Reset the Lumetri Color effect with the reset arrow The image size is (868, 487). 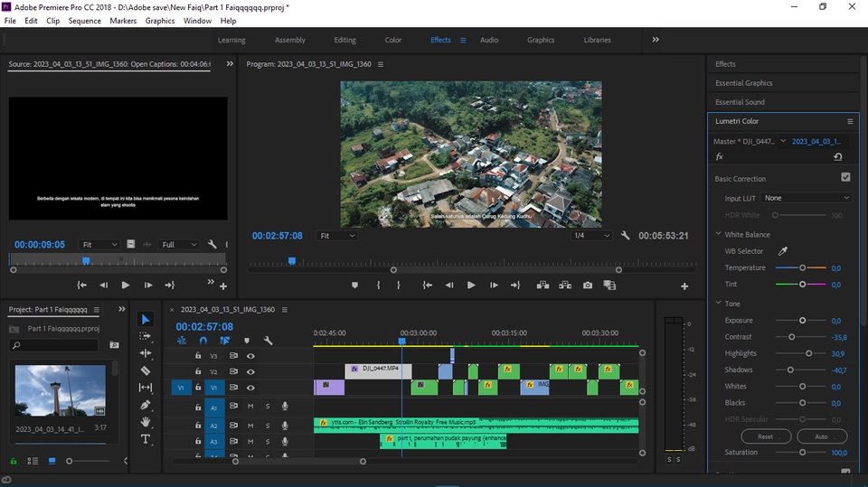point(837,157)
